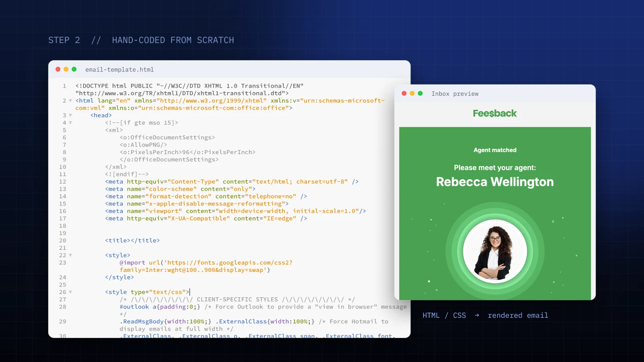Click the meta Content-Type line 12
This screenshot has width=644, height=362.
coord(232,182)
